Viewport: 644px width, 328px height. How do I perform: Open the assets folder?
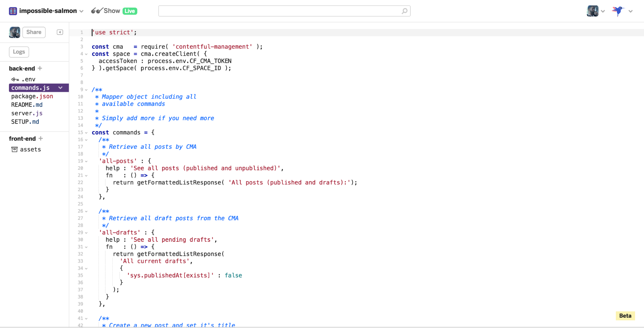coord(31,149)
